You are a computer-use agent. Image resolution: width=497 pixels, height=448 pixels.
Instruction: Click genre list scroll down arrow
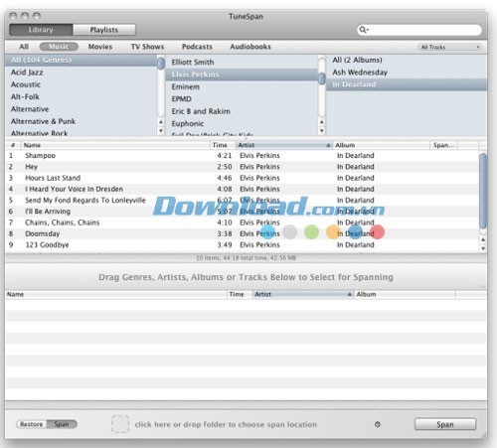pyautogui.click(x=161, y=131)
